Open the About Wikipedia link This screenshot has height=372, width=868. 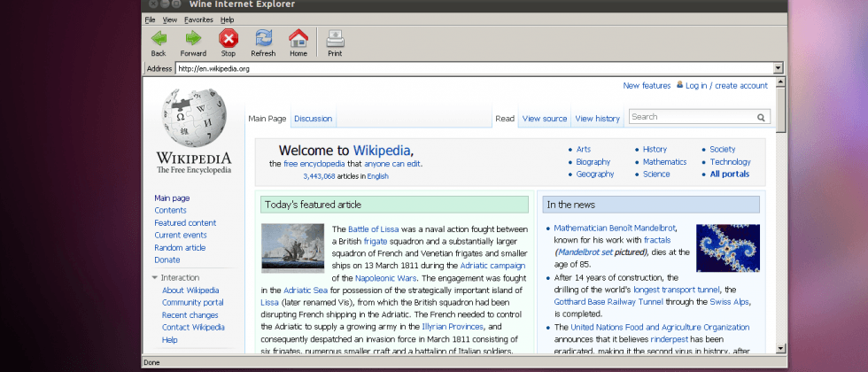190,291
